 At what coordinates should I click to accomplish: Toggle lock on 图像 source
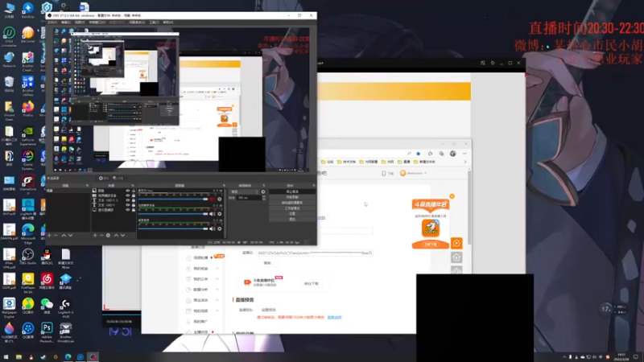(133, 191)
